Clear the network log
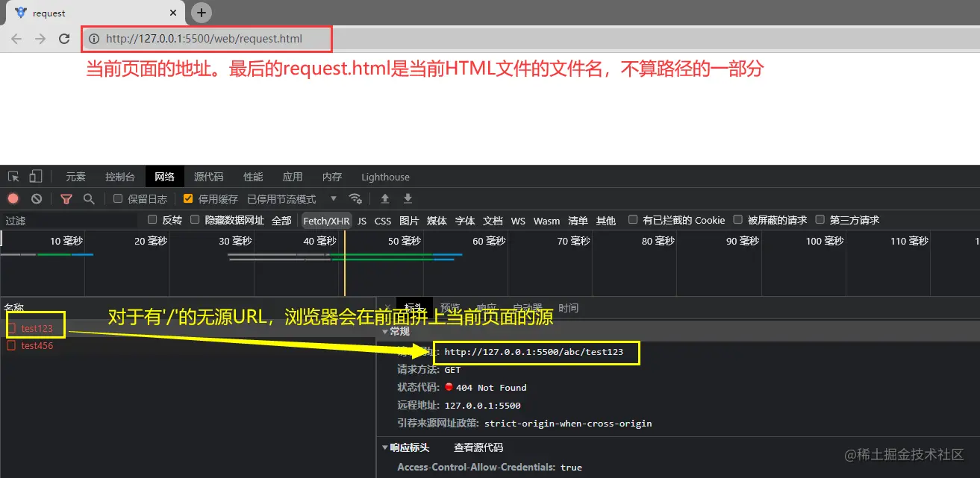The width and height of the screenshot is (980, 478). [36, 199]
